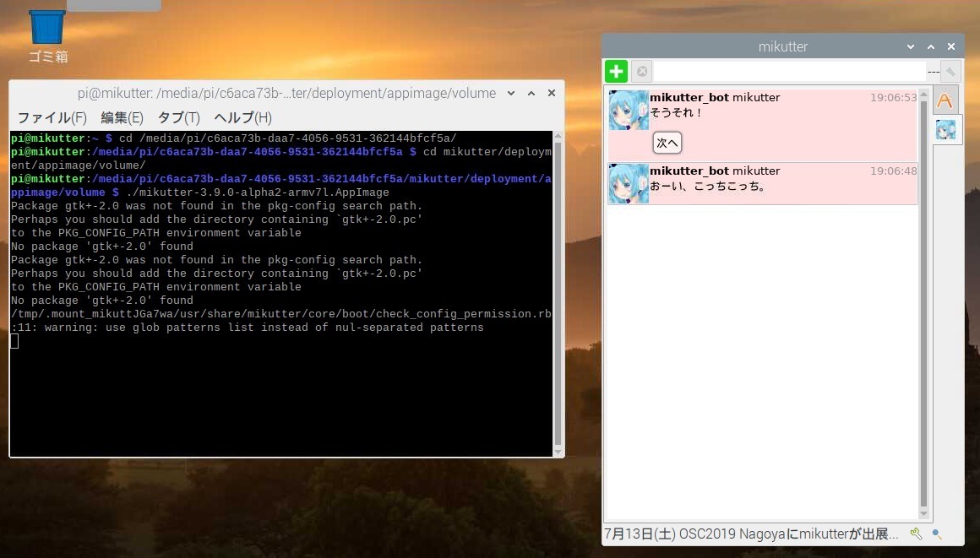The width and height of the screenshot is (980, 558).
Task: Open the 編集(E) menu in terminal
Action: point(122,117)
